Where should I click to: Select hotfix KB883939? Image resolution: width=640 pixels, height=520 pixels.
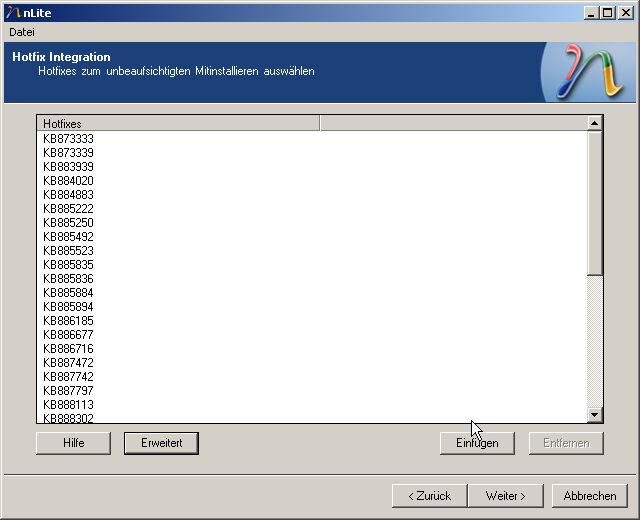(68, 167)
